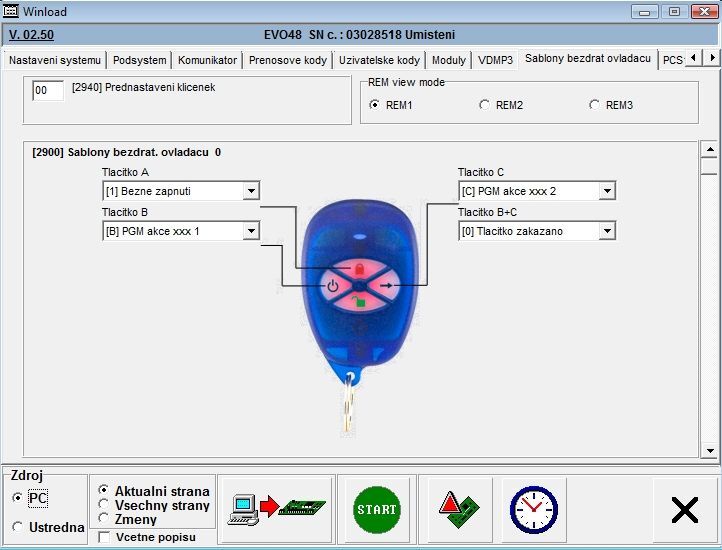This screenshot has width=722, height=550.
Task: Open the Tlacitko A dropdown
Action: point(251,191)
